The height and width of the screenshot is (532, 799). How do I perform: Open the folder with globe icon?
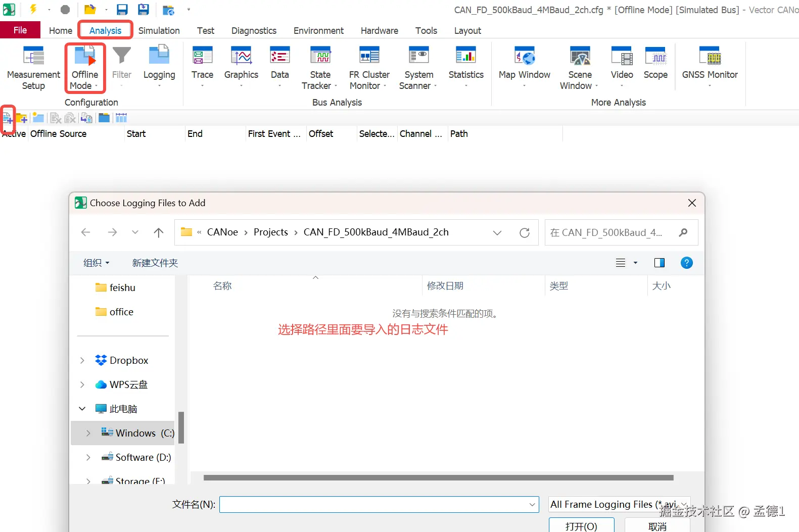[x=168, y=10]
